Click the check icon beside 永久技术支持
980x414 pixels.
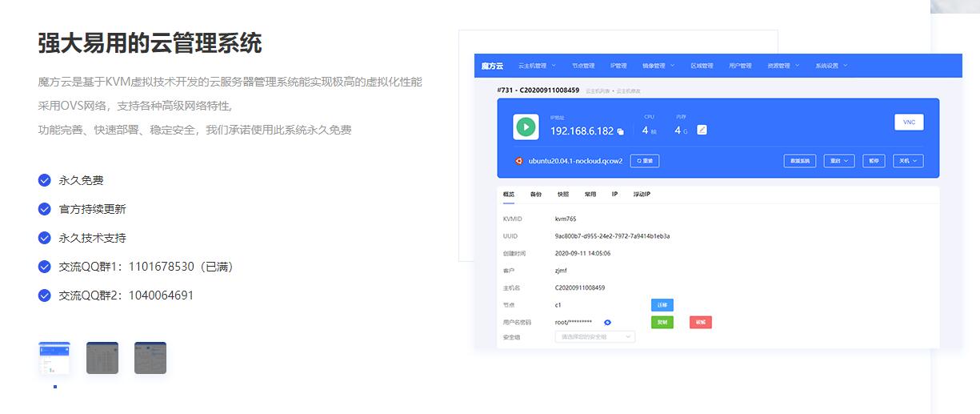[x=45, y=238]
